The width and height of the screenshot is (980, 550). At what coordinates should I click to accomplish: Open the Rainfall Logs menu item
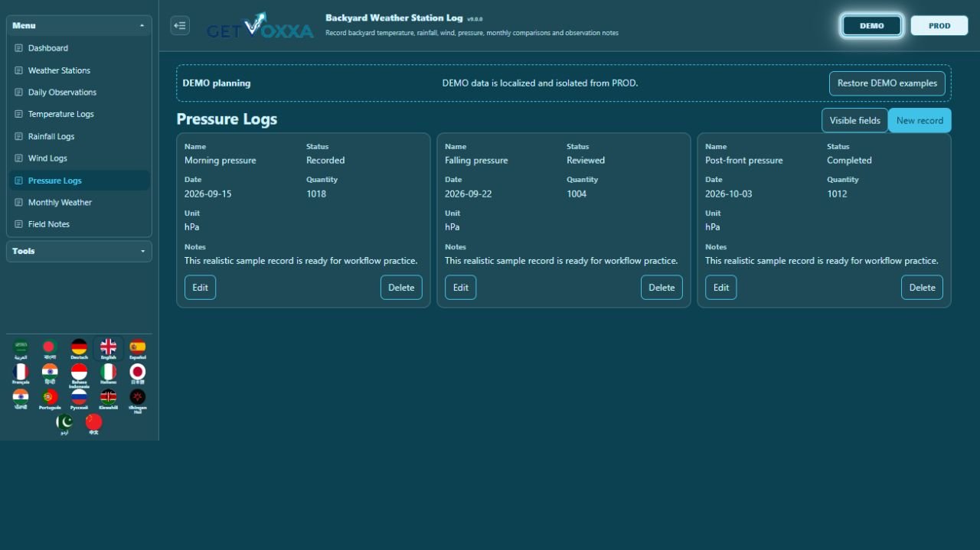(79, 136)
